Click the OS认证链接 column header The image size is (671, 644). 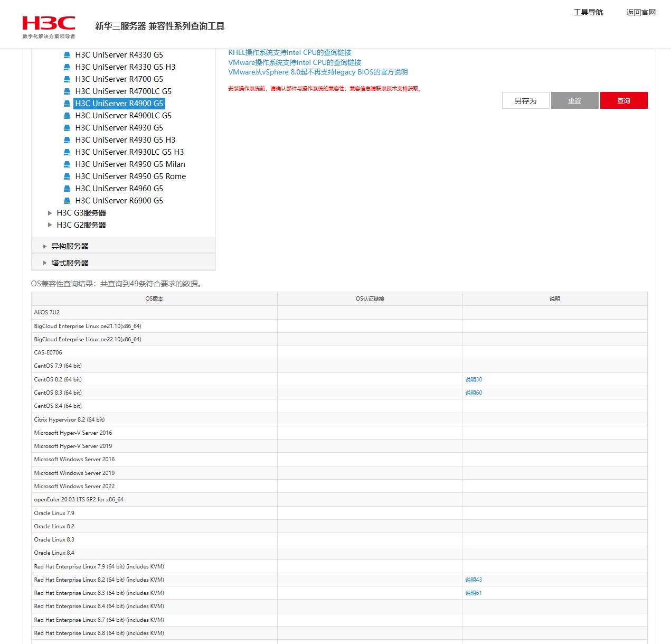(370, 298)
